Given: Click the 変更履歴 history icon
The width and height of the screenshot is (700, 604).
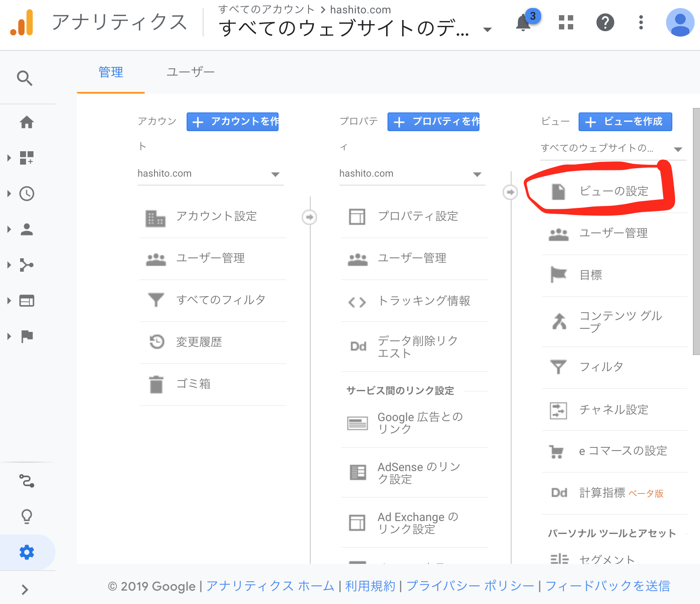Looking at the screenshot, I should (157, 342).
